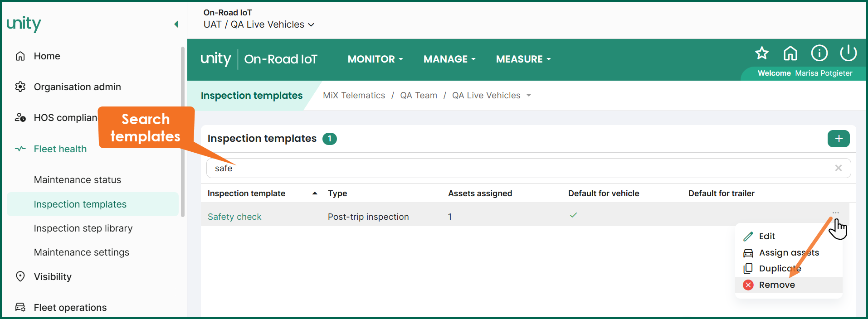
Task: Open the Safety check template link
Action: point(234,217)
